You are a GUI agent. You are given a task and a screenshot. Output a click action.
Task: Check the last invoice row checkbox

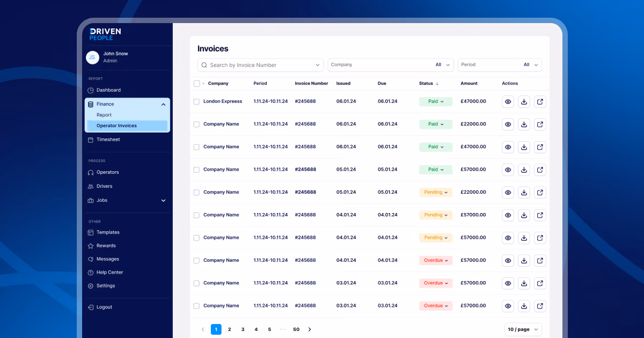[196, 306]
